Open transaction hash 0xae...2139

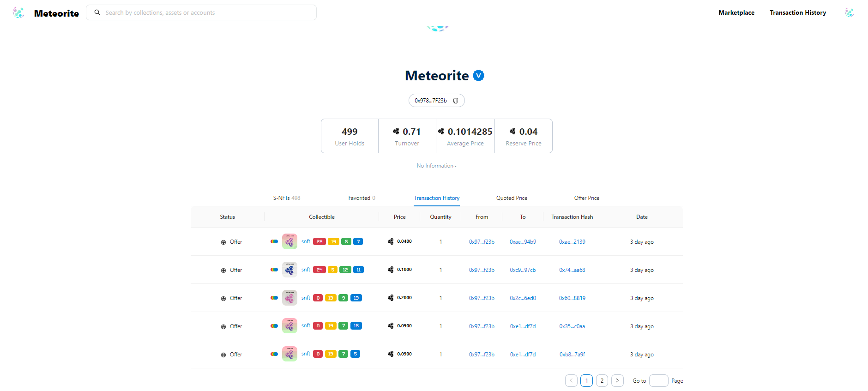[x=572, y=242]
